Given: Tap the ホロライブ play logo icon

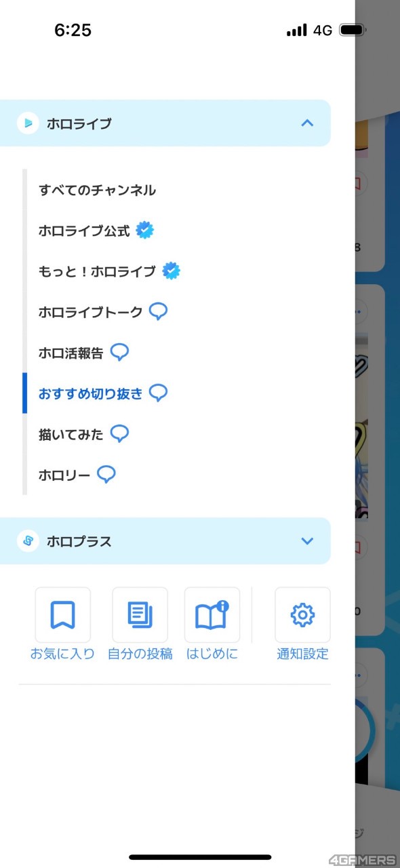Looking at the screenshot, I should (28, 123).
